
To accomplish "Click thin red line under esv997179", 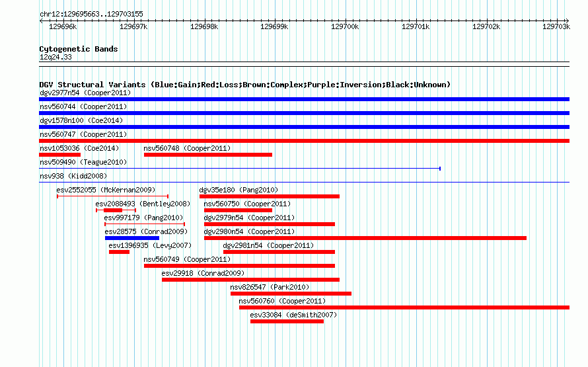I will tap(145, 224).
